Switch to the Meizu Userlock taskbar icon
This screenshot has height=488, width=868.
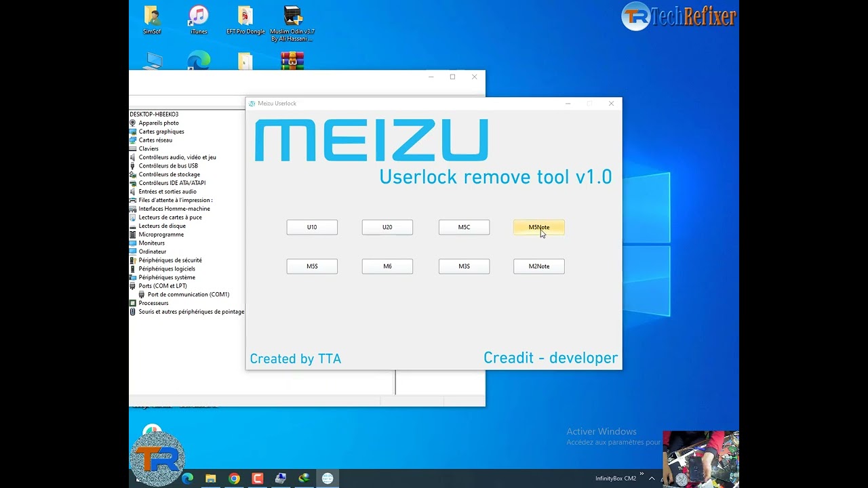(328, 479)
